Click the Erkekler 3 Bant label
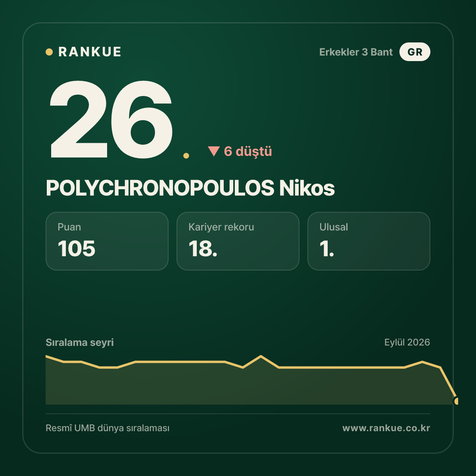Image resolution: width=476 pixels, height=476 pixels. 356,52
